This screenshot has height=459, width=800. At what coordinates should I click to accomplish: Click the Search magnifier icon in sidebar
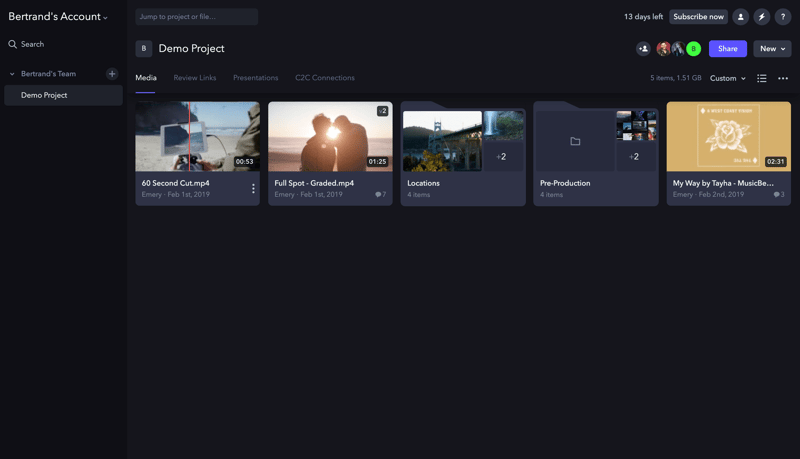tap(12, 44)
